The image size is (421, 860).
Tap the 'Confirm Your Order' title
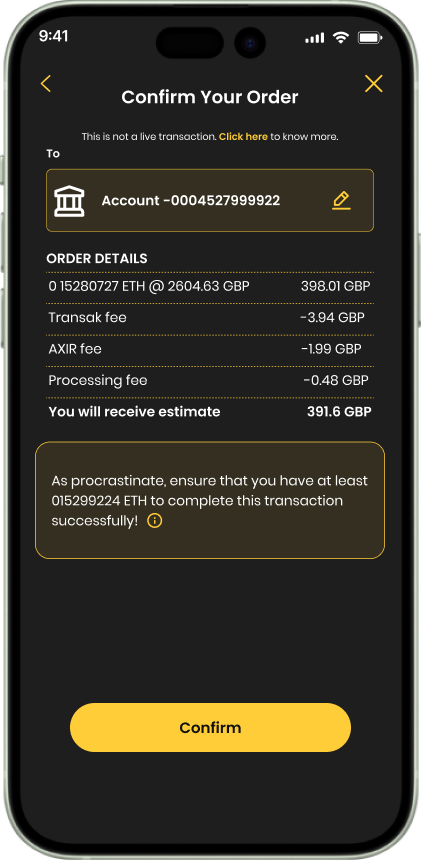[210, 97]
